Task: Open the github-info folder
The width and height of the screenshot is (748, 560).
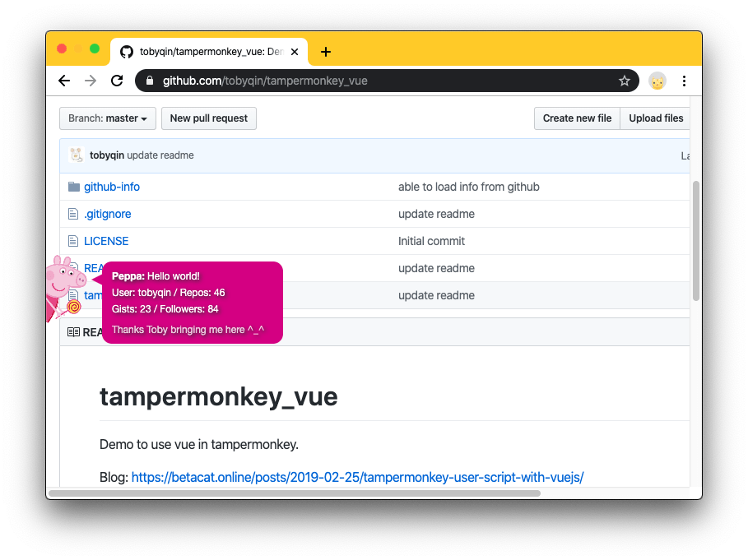Action: click(112, 187)
